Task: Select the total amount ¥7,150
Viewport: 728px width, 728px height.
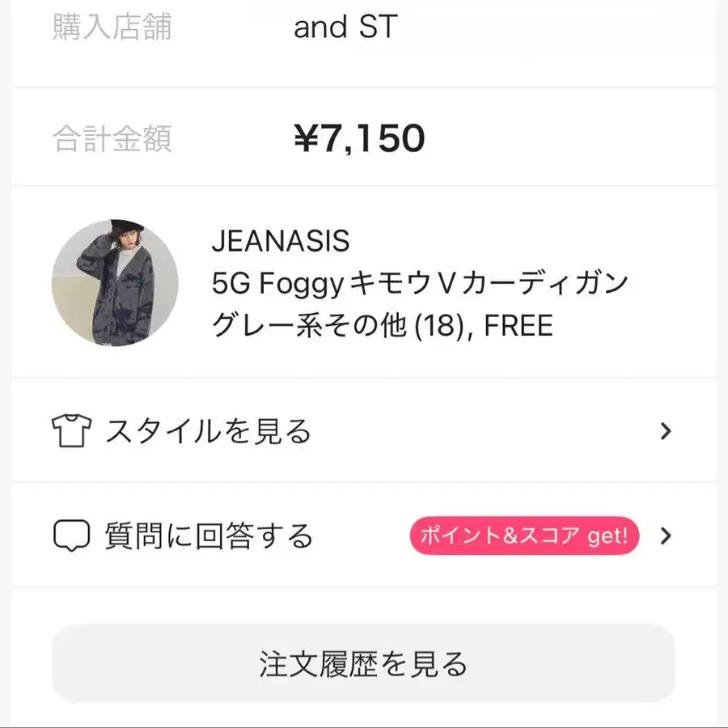Action: [358, 138]
